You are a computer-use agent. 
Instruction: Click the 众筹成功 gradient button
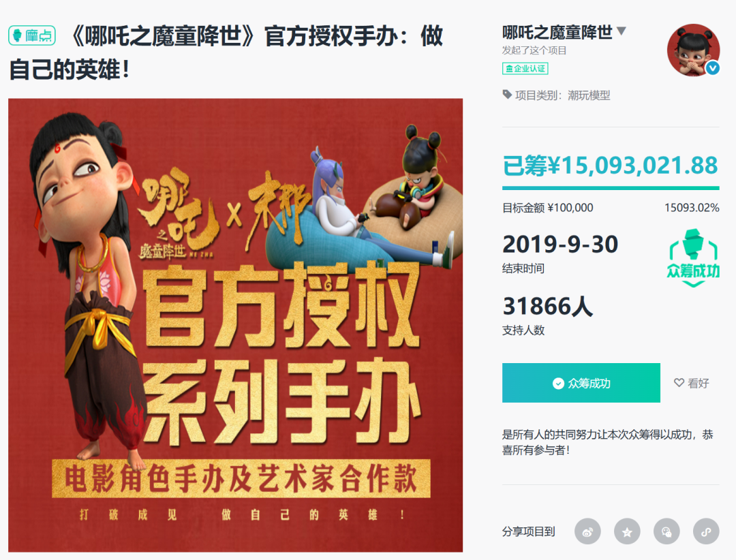pos(581,383)
